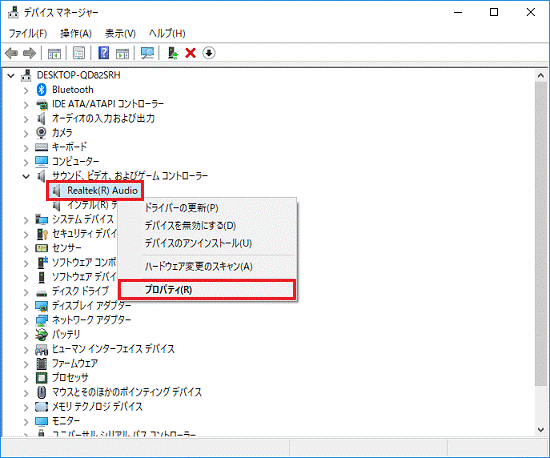Select the バッテリ tree item
The height and width of the screenshot is (458, 550).
point(66,335)
